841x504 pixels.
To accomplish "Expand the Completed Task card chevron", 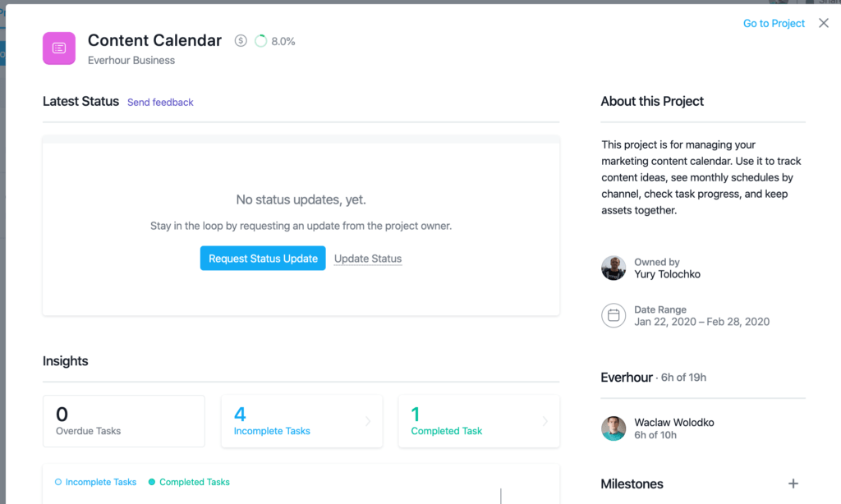I will (x=545, y=421).
